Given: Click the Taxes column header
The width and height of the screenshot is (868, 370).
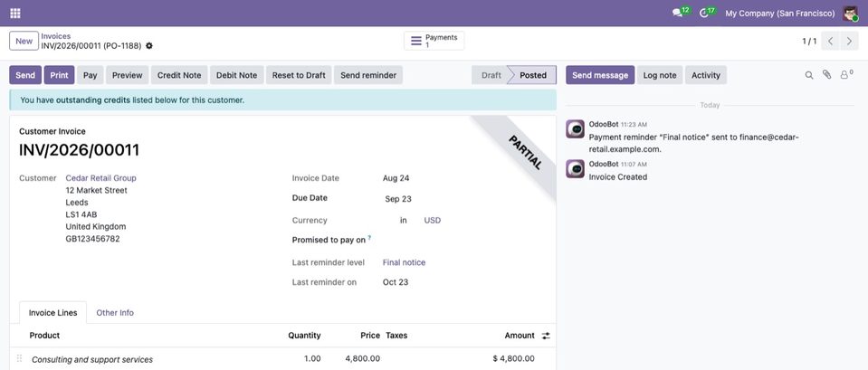Looking at the screenshot, I should (x=396, y=335).
